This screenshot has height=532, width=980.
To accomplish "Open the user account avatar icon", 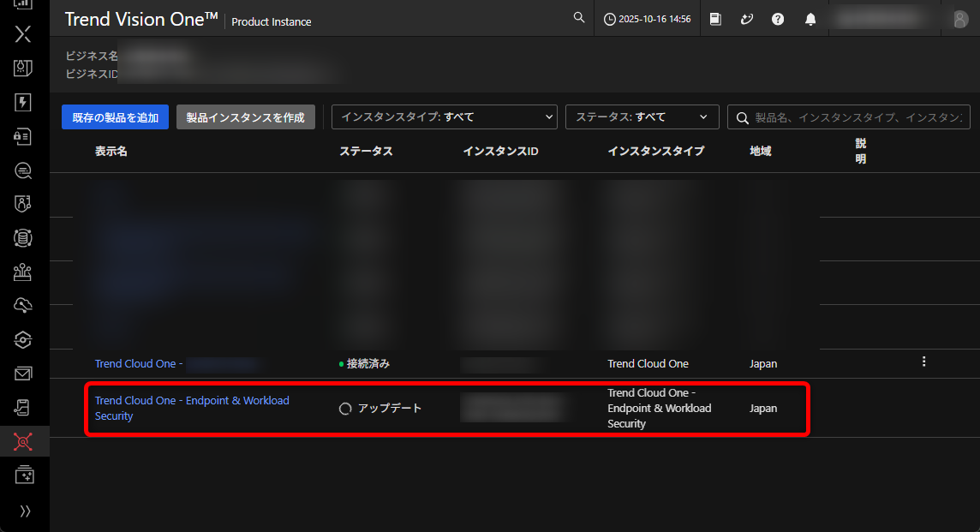I will [960, 19].
